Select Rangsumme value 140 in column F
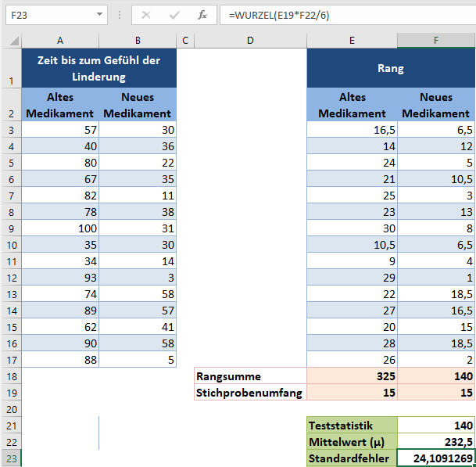The height and width of the screenshot is (467, 476). (436, 375)
